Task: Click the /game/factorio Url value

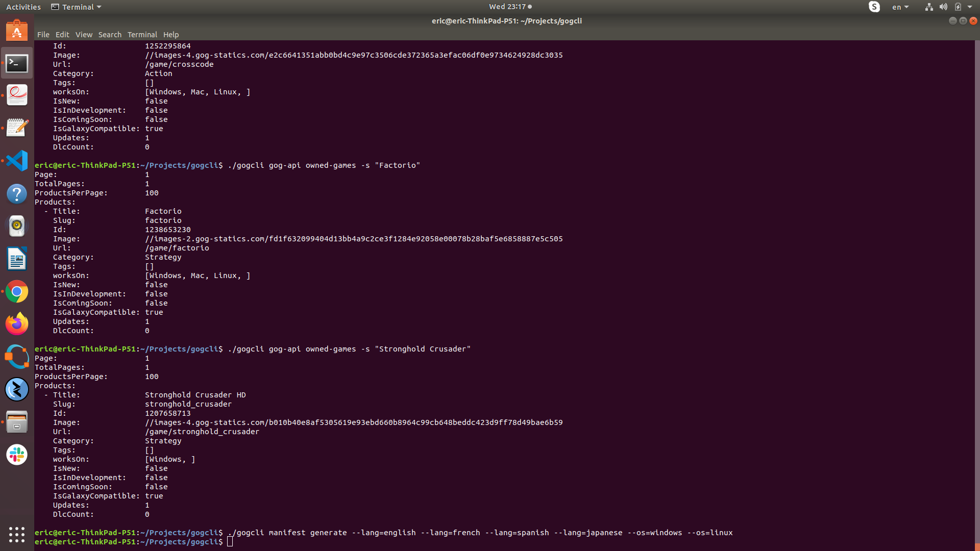Action: pyautogui.click(x=177, y=248)
